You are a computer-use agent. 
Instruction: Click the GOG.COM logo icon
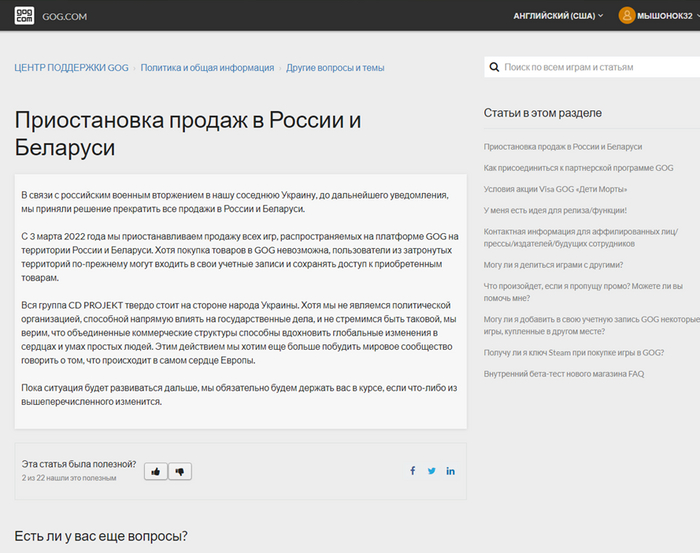[24, 15]
